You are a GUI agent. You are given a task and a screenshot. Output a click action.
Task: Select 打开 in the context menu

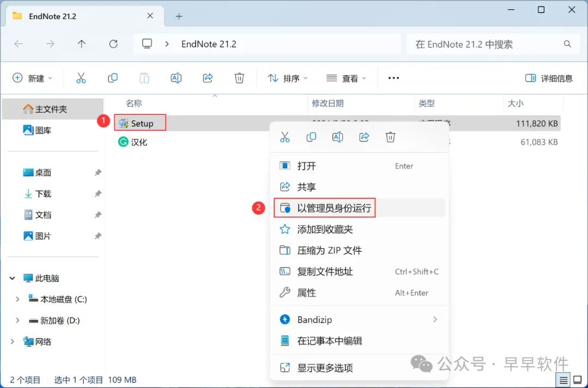pyautogui.click(x=359, y=166)
